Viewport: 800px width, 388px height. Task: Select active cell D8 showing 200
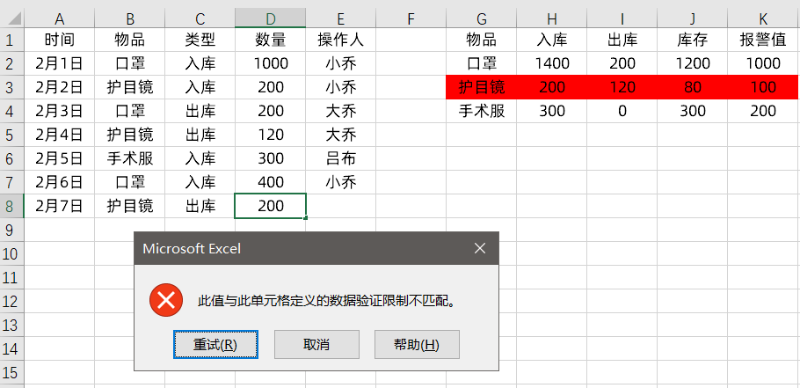click(270, 206)
